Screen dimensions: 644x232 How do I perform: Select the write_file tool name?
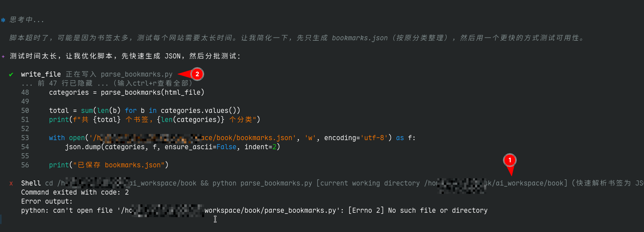point(41,74)
